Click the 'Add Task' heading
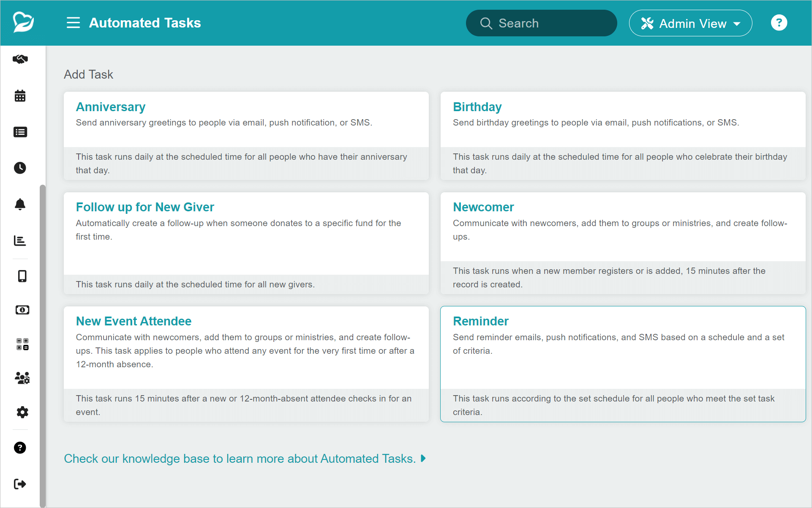 [x=88, y=74]
